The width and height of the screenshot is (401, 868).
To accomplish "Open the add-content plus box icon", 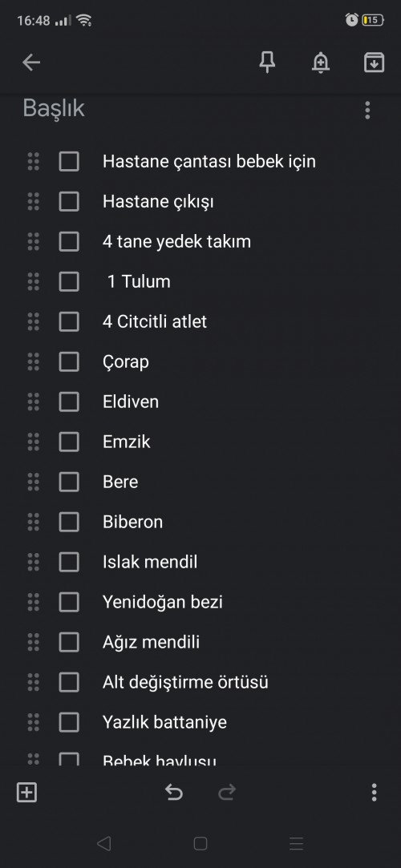I will (x=26, y=793).
